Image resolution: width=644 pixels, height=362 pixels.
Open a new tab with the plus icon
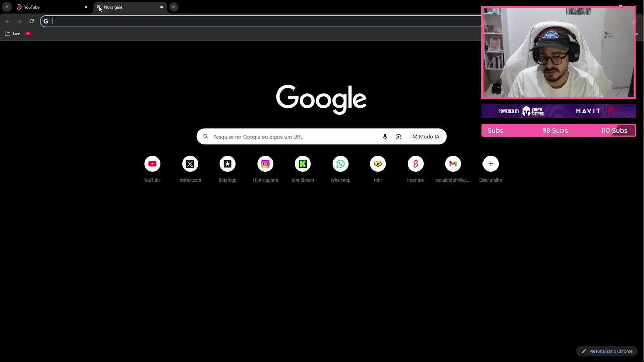click(174, 7)
